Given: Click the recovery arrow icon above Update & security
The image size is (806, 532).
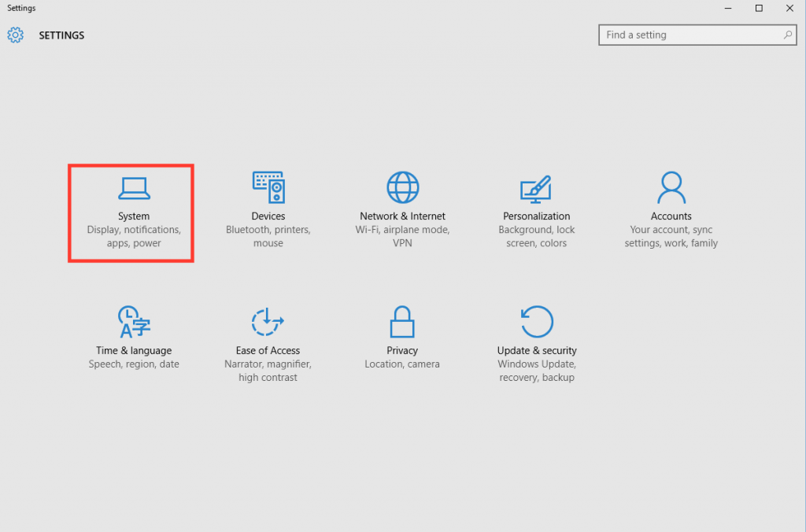Looking at the screenshot, I should pyautogui.click(x=536, y=321).
